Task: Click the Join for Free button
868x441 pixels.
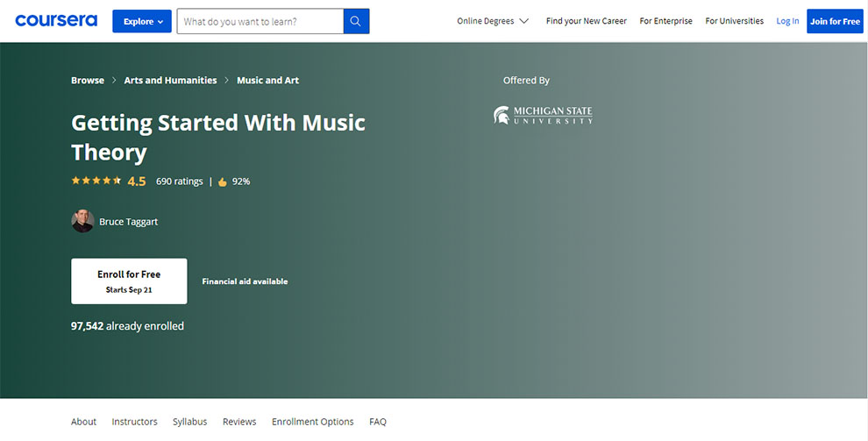Action: (835, 21)
